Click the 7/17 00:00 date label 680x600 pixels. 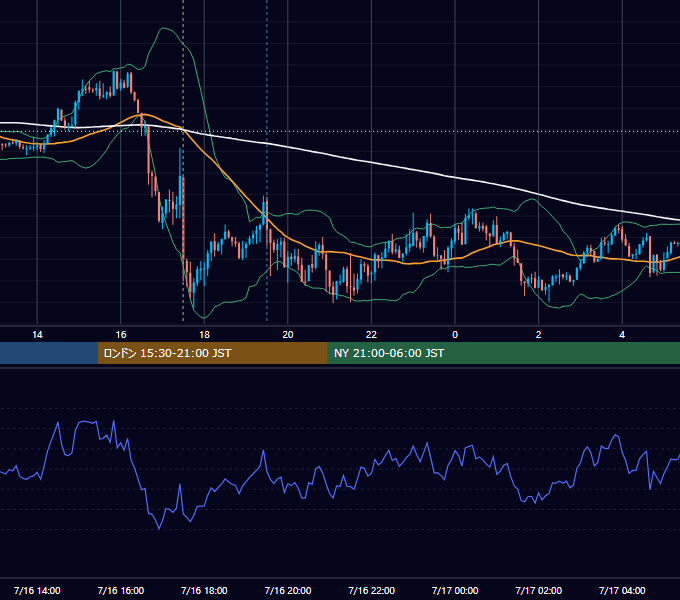(x=455, y=590)
